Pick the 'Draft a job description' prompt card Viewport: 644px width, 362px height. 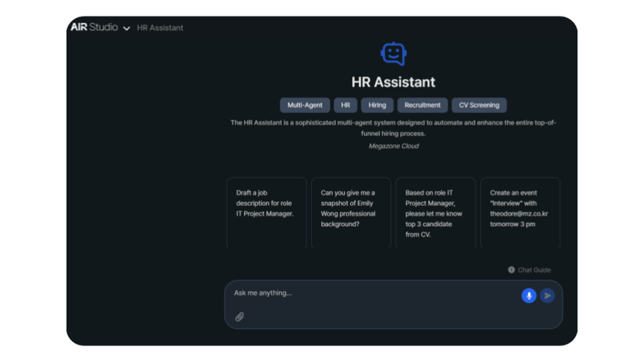pyautogui.click(x=266, y=212)
